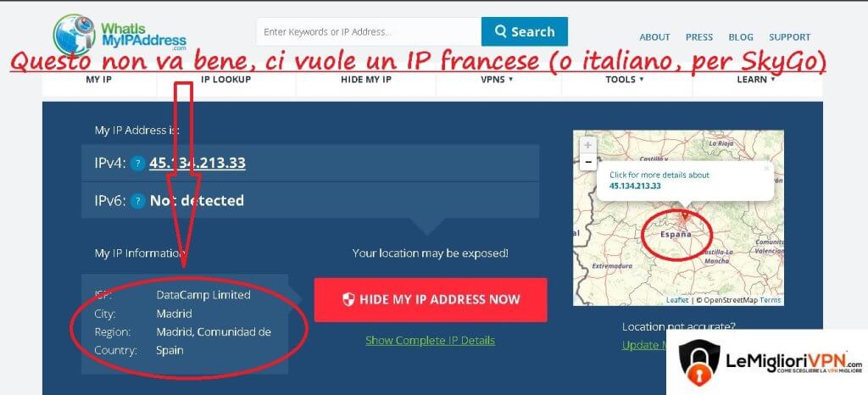Expand the TOOLS dropdown menu

coord(625,80)
